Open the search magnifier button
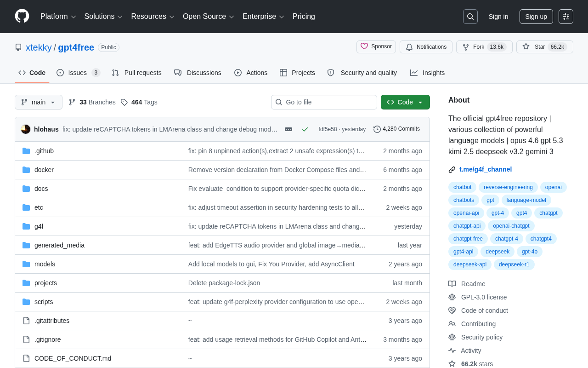This screenshot has width=588, height=368. coord(470,17)
